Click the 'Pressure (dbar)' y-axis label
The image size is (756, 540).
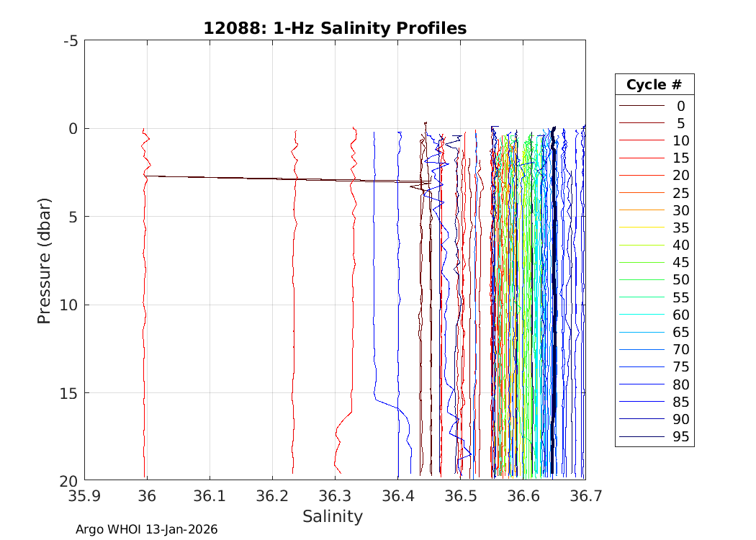tap(44, 260)
